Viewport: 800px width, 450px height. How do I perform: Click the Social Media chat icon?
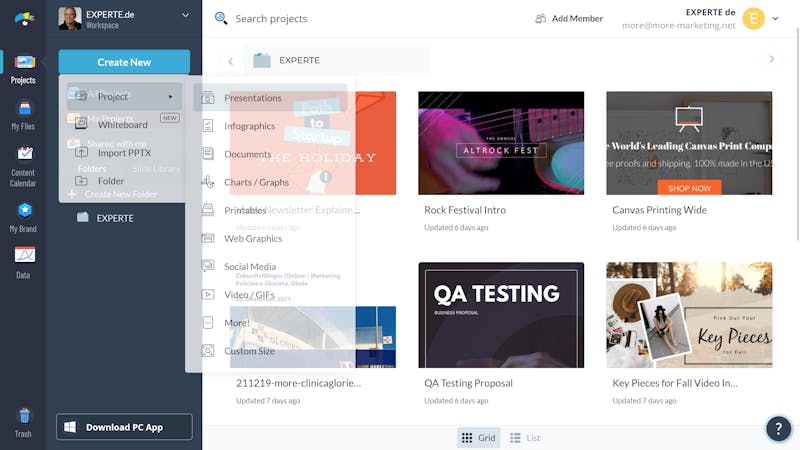[x=208, y=266]
